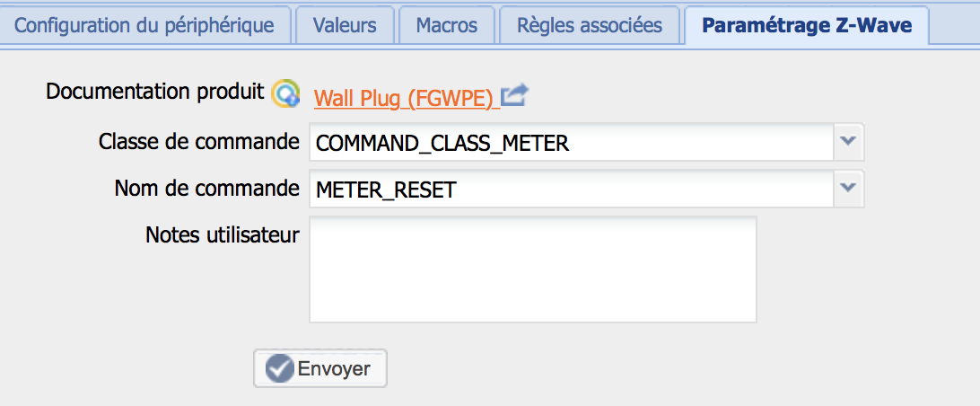The width and height of the screenshot is (980, 406).
Task: Click the round product documentation icon
Action: click(x=284, y=94)
